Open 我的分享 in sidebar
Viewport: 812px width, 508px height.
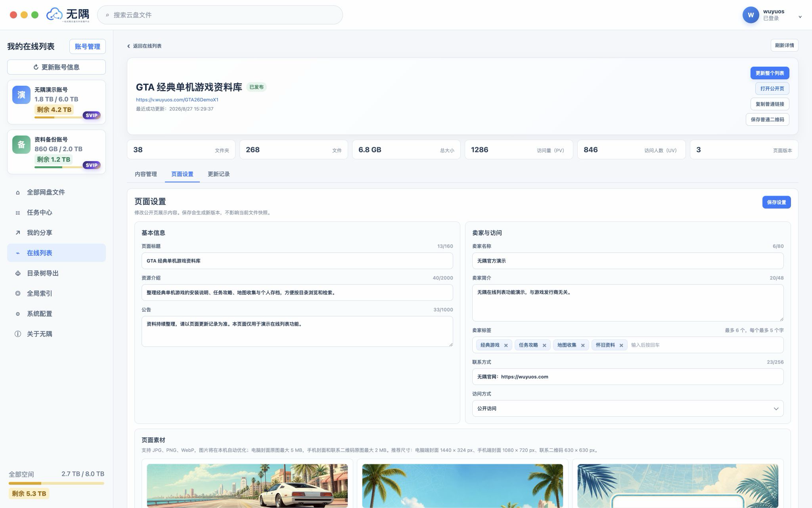pos(56,233)
